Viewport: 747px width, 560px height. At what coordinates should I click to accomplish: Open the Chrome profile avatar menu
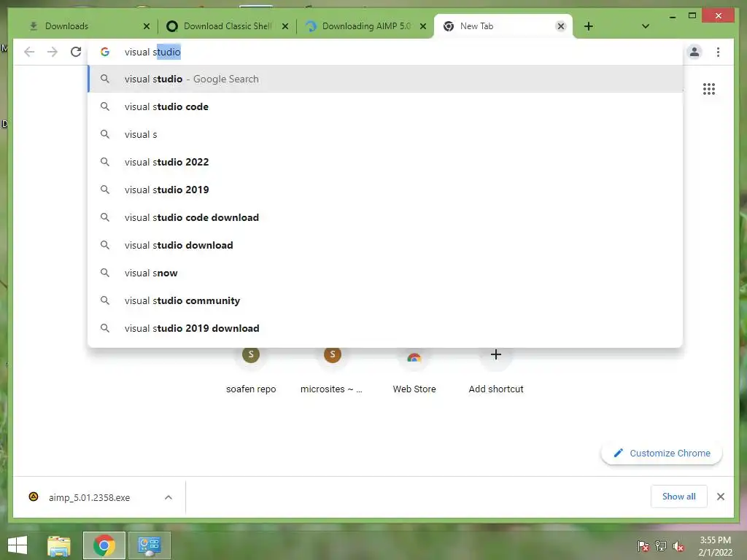tap(694, 52)
